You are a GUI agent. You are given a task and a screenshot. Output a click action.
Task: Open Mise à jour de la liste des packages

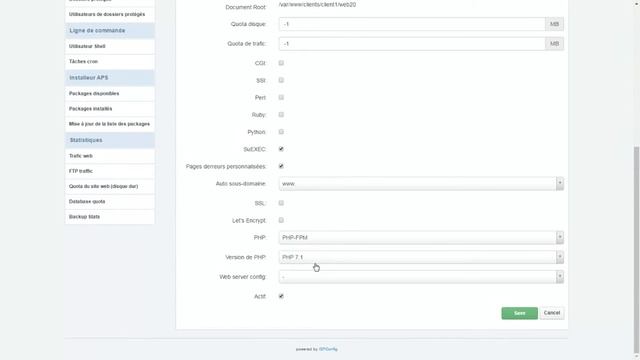[x=110, y=124]
